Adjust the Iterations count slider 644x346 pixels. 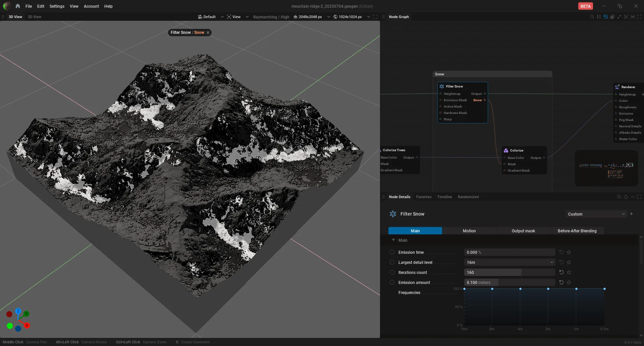tap(509, 272)
